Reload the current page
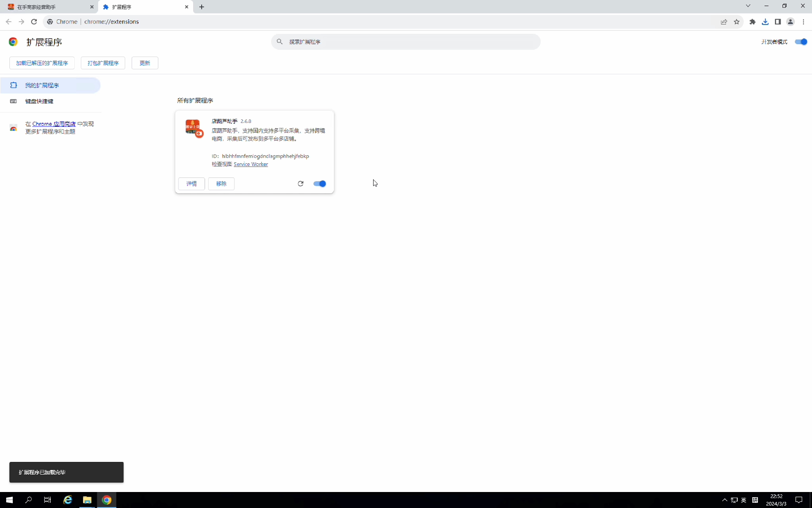Image resolution: width=812 pixels, height=508 pixels. [x=34, y=22]
